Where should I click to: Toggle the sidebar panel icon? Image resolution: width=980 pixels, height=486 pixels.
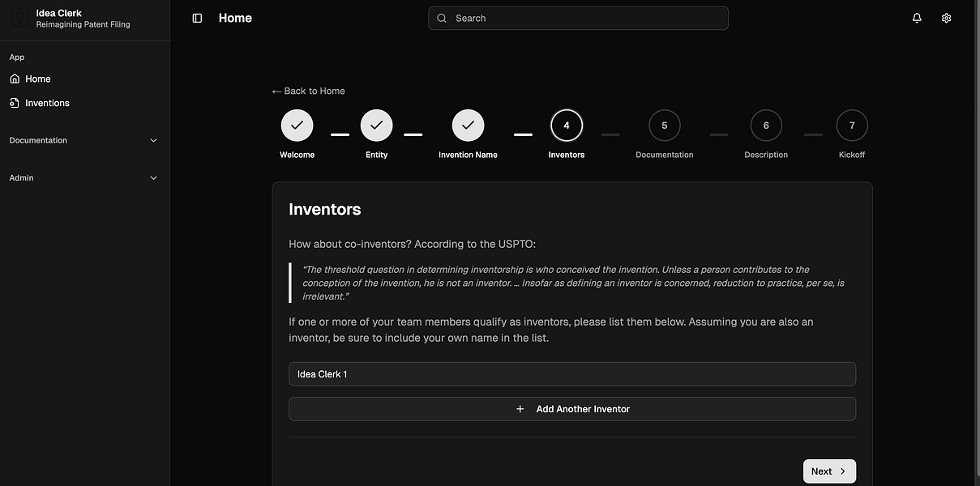coord(197,18)
